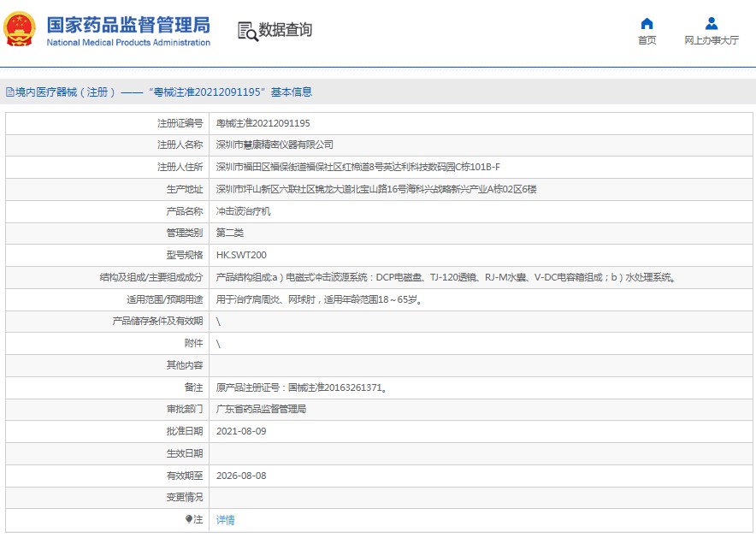Click the national emblem logo
This screenshot has width=756, height=538.
click(x=20, y=29)
